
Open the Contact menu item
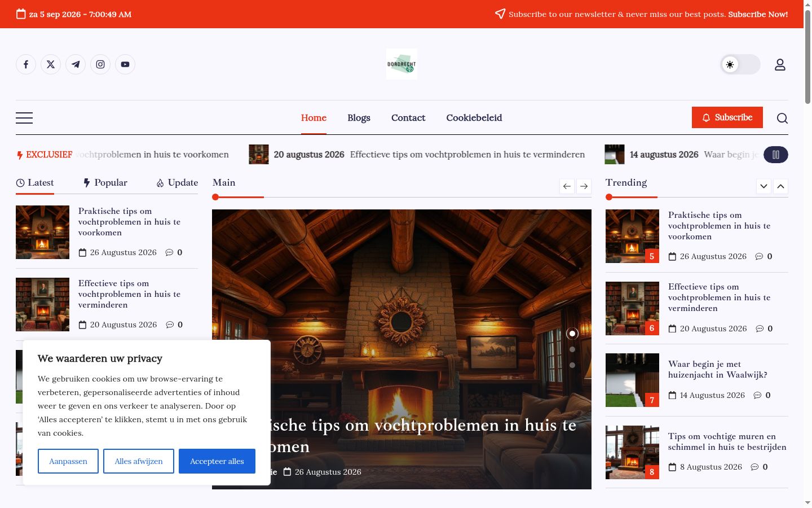[408, 118]
